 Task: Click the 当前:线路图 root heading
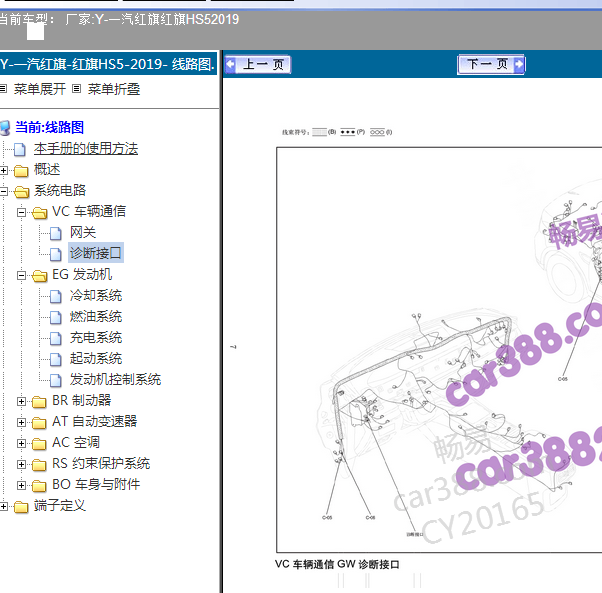coord(50,127)
